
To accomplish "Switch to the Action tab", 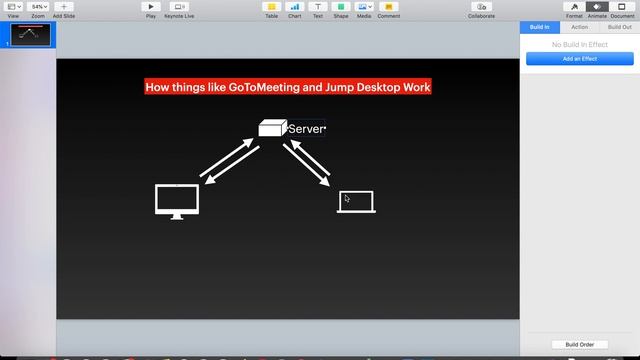I will coord(579,27).
